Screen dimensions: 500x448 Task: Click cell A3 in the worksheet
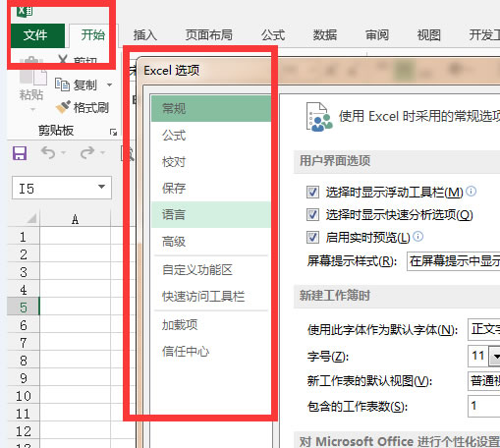75,272
